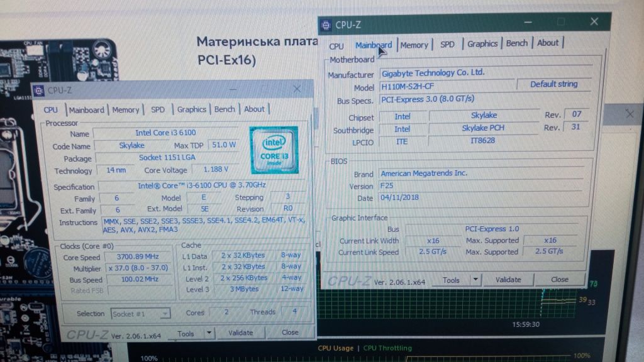Click the Close button in right CPU-Z window

pyautogui.click(x=559, y=279)
